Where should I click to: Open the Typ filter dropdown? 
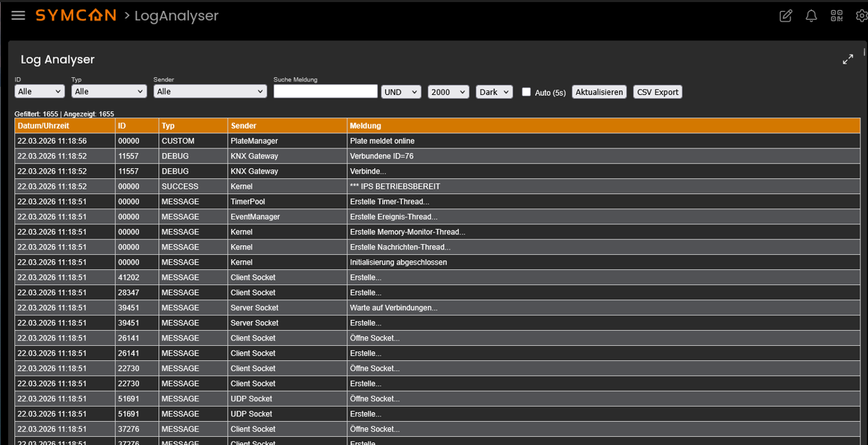coord(109,92)
